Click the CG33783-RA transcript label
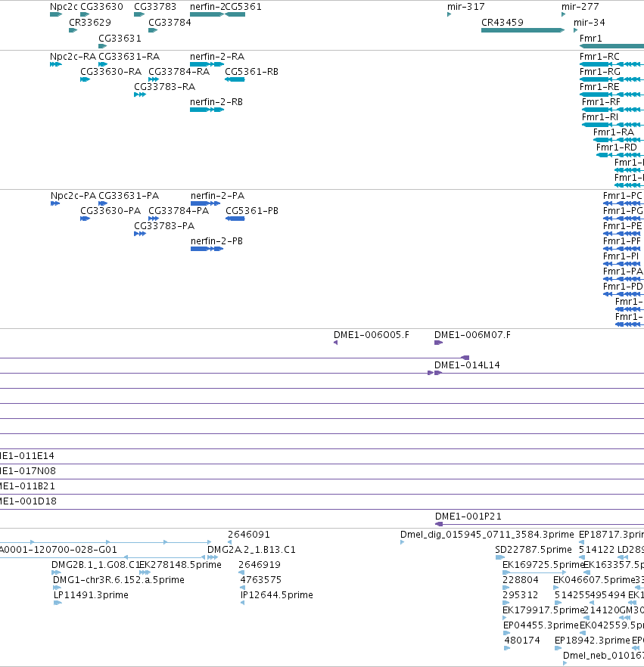Screen dimensions: 644x667 (x=165, y=87)
